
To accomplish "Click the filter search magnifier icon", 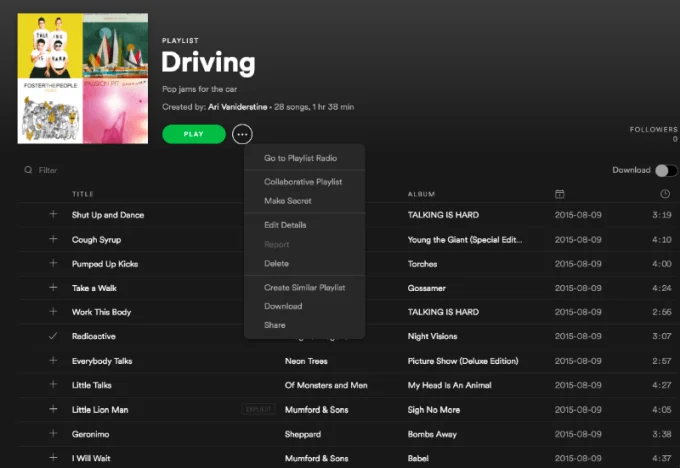I will tap(28, 170).
